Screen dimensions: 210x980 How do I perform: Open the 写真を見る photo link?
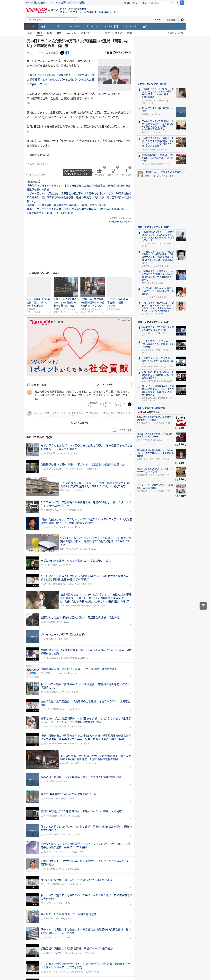[61, 80]
